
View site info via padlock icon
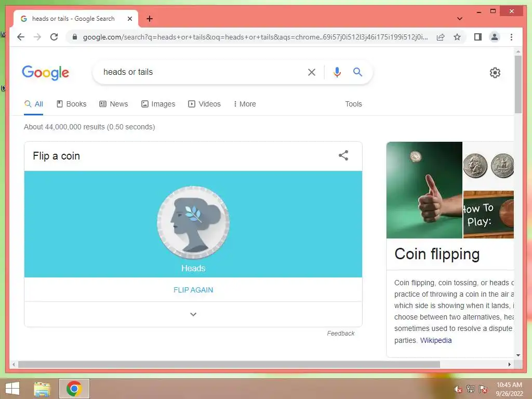75,37
